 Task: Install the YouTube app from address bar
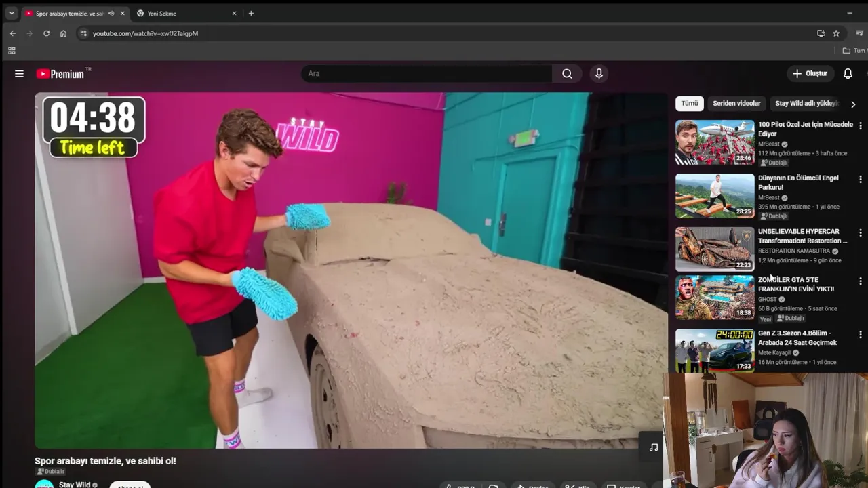[x=821, y=33]
